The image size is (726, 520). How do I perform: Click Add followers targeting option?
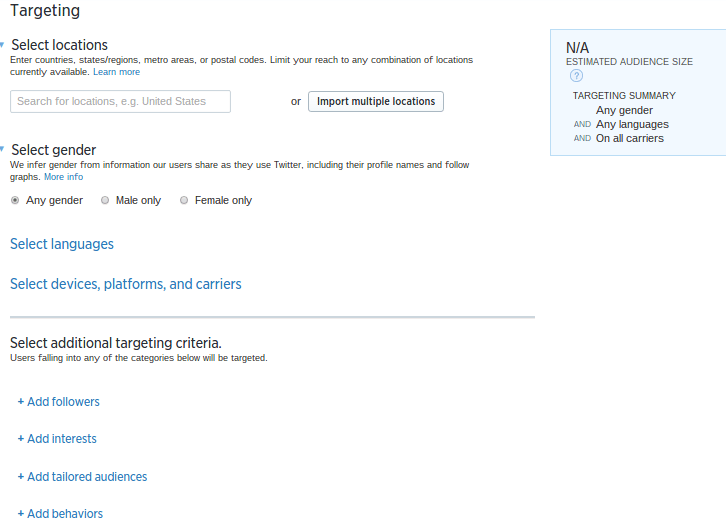(59, 402)
